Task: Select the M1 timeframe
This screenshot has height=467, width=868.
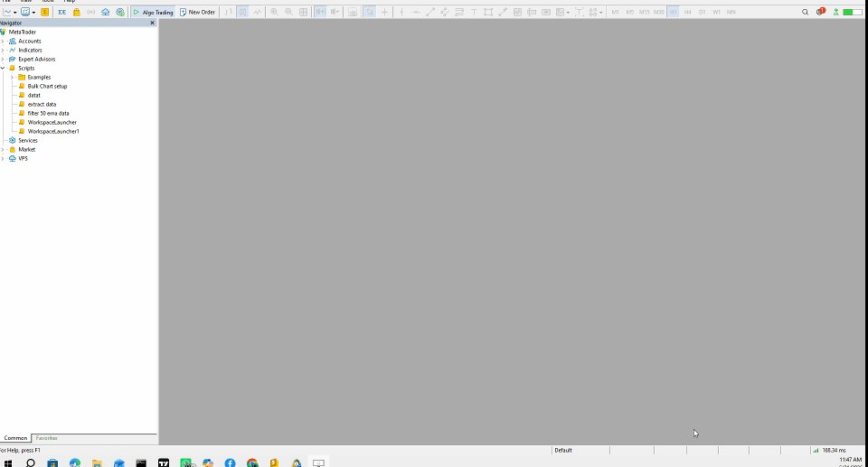Action: [x=615, y=12]
